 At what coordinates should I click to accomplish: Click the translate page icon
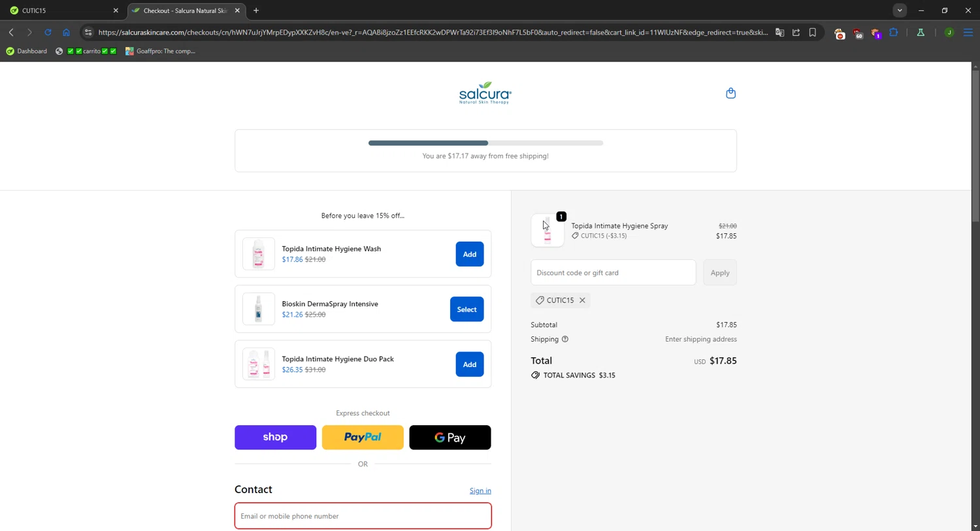tap(779, 32)
